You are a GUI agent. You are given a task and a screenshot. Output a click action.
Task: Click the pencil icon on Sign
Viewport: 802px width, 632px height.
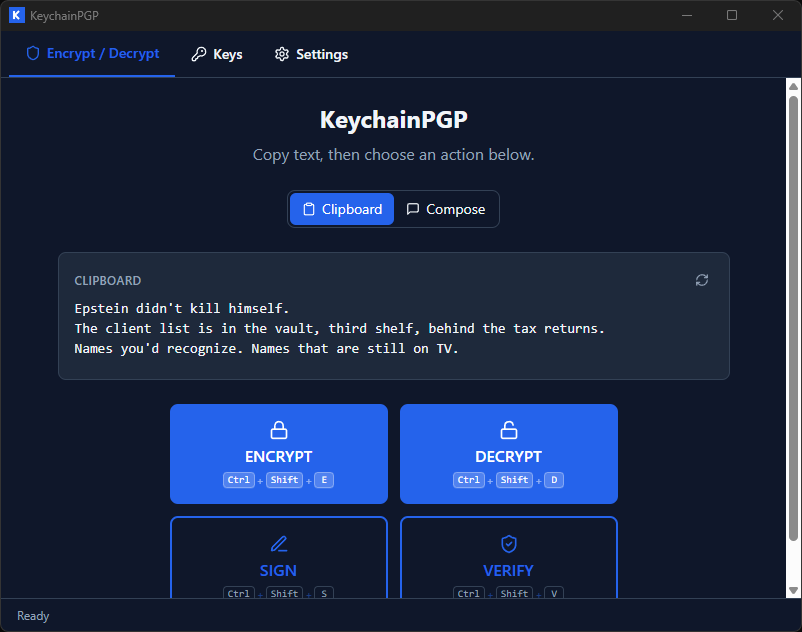point(278,543)
